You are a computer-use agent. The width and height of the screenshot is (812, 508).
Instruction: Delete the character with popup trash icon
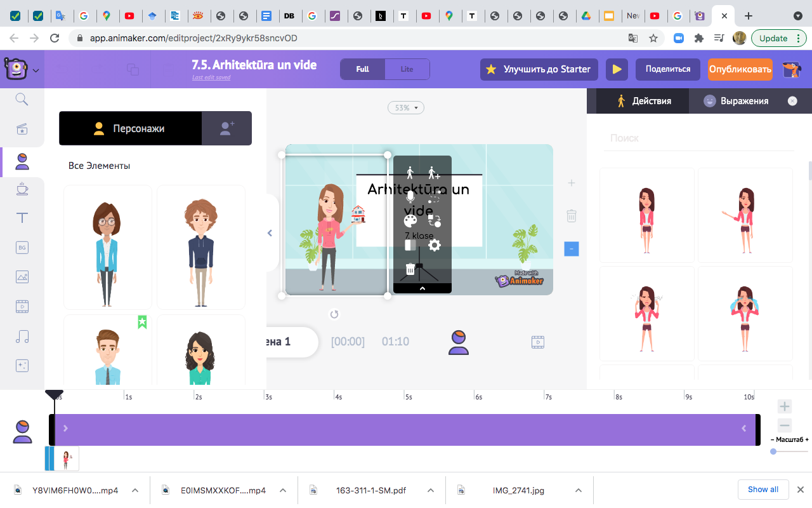[410, 269]
